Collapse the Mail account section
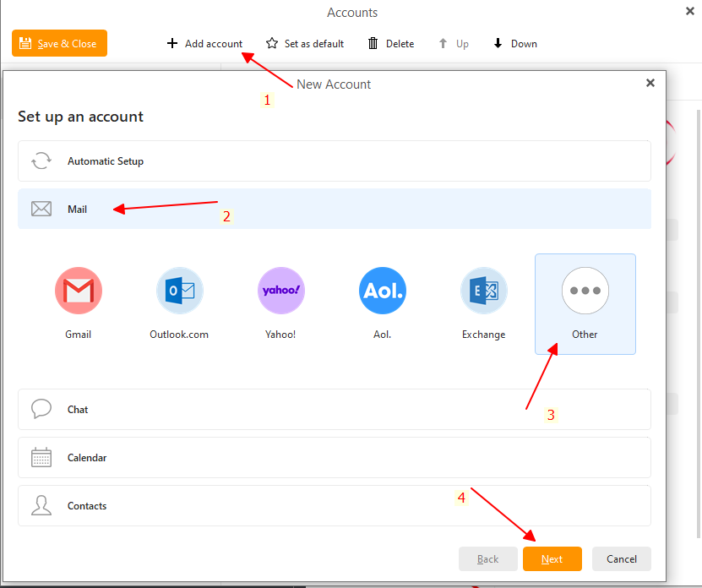This screenshot has width=702, height=588. pyautogui.click(x=334, y=209)
